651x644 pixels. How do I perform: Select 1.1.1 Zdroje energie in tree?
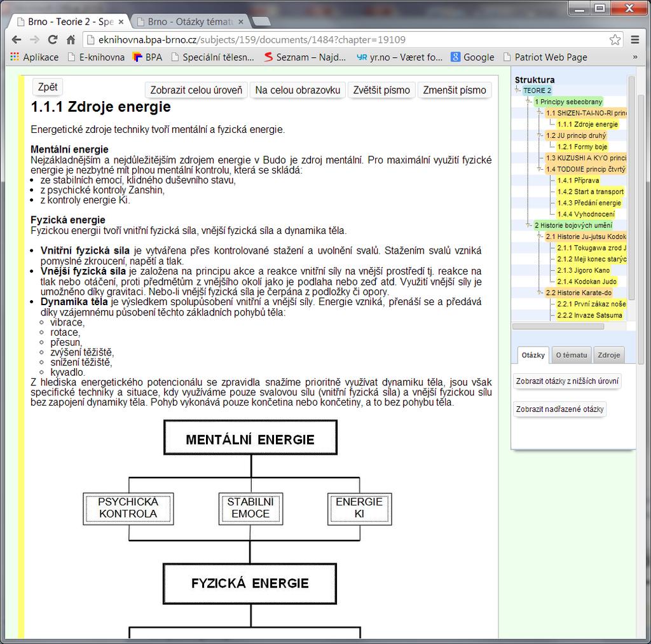click(x=587, y=124)
